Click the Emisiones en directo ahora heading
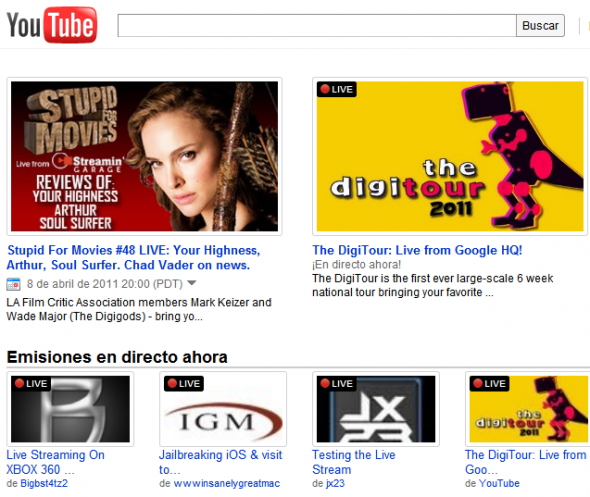This screenshot has width=590, height=497. [x=117, y=357]
